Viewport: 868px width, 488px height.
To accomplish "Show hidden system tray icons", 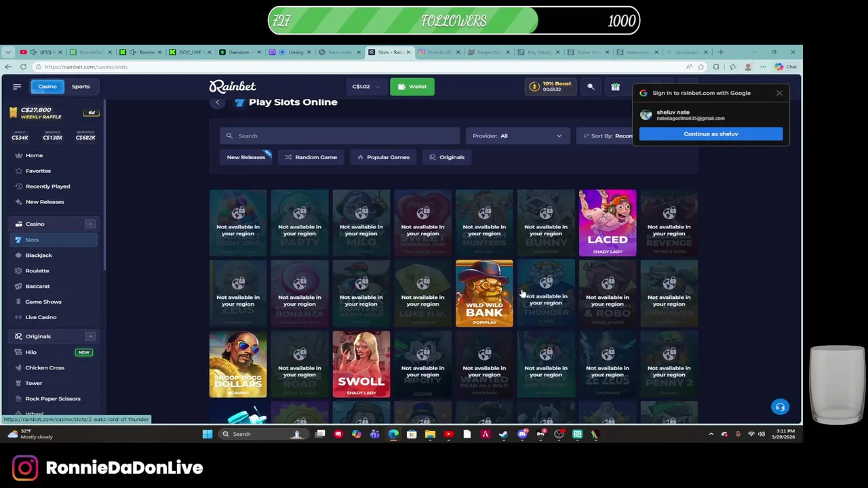I will pyautogui.click(x=711, y=434).
